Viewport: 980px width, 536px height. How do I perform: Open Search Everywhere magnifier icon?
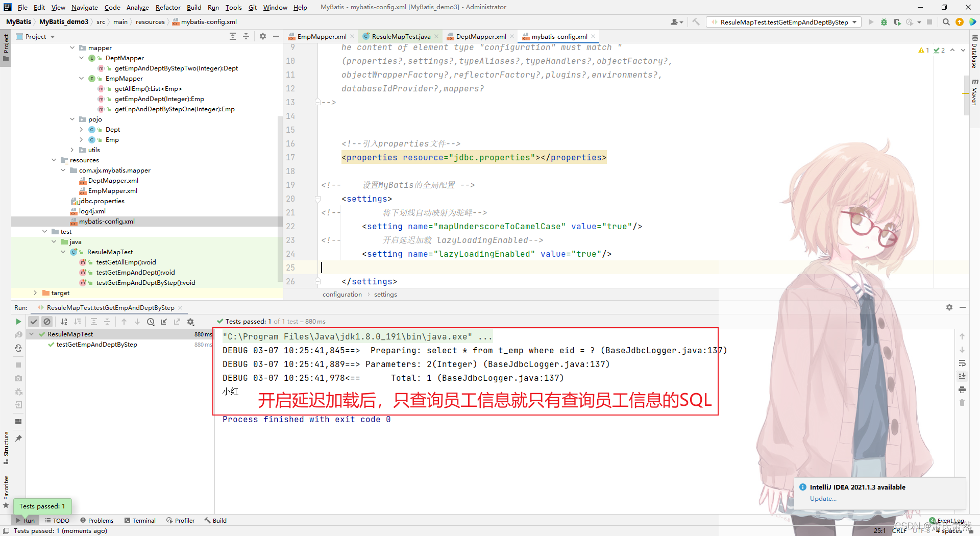[946, 22]
